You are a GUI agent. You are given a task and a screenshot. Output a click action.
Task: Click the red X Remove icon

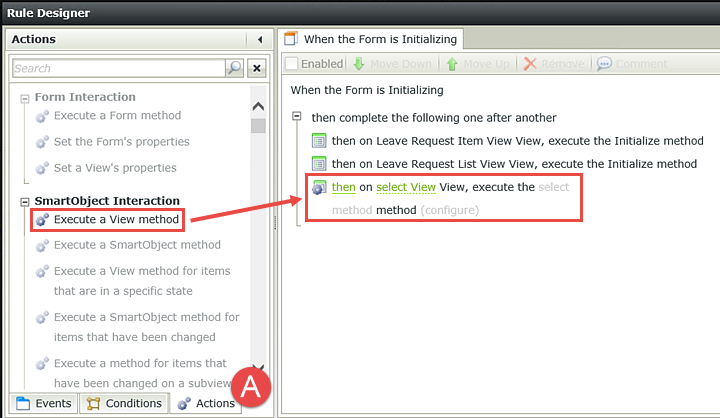click(x=530, y=64)
